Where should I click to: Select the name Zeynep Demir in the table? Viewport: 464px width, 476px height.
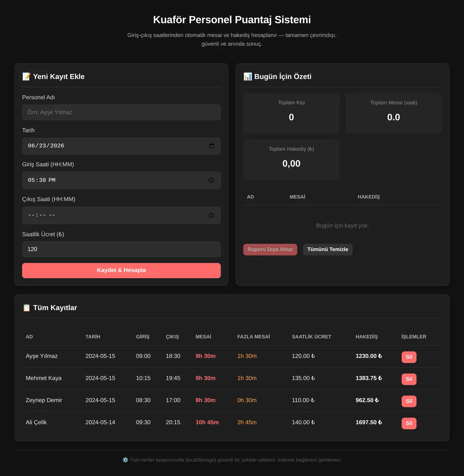pos(44,400)
